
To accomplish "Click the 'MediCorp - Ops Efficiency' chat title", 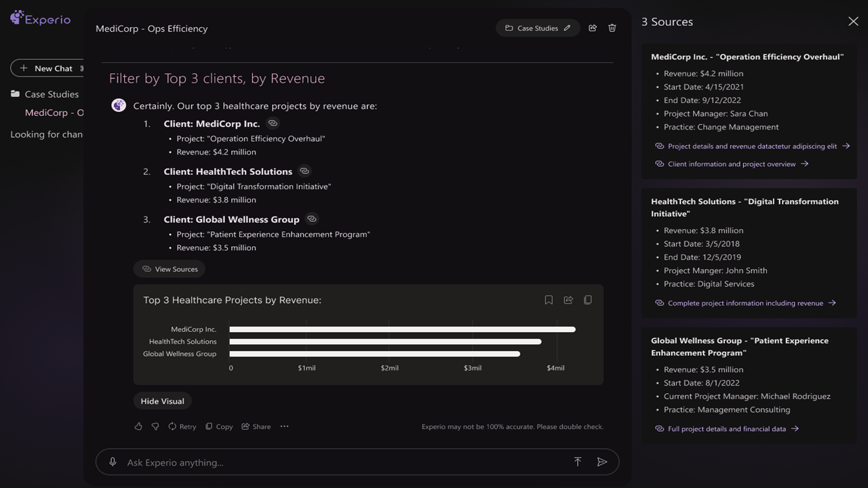I will 152,28.
